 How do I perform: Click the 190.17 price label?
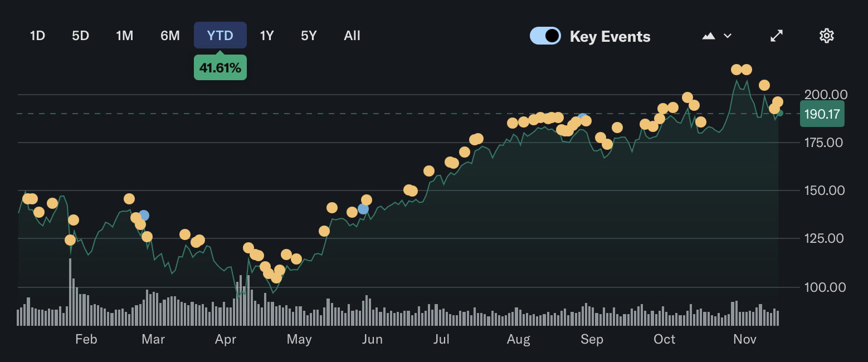822,114
